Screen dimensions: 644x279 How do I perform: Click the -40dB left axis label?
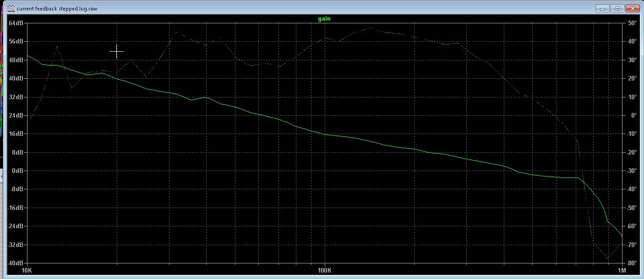point(15,263)
